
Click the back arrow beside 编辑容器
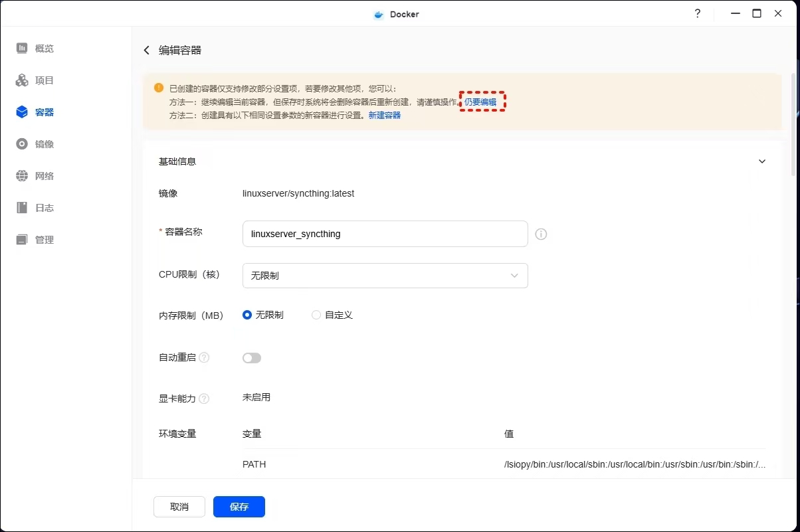tap(147, 50)
